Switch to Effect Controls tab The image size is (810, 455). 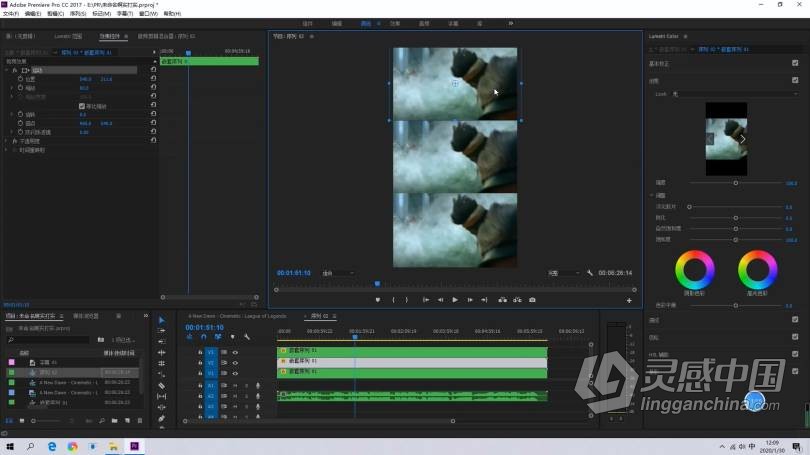pyautogui.click(x=110, y=36)
